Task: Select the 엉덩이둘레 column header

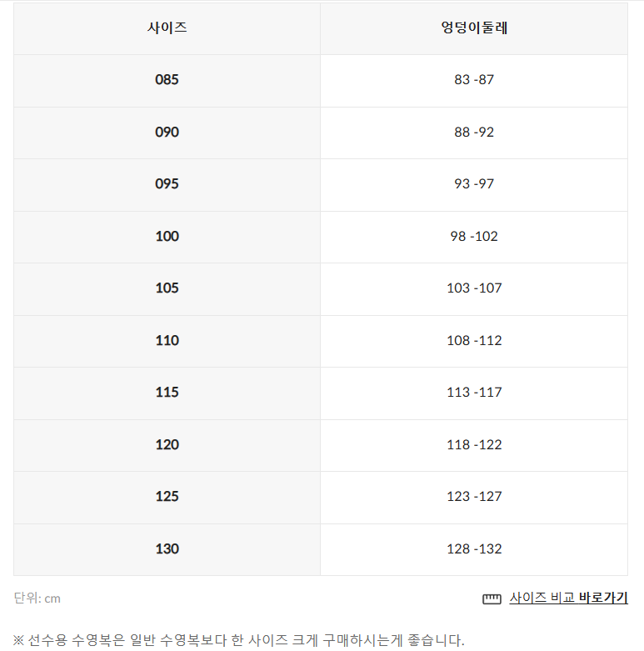Action: [474, 28]
